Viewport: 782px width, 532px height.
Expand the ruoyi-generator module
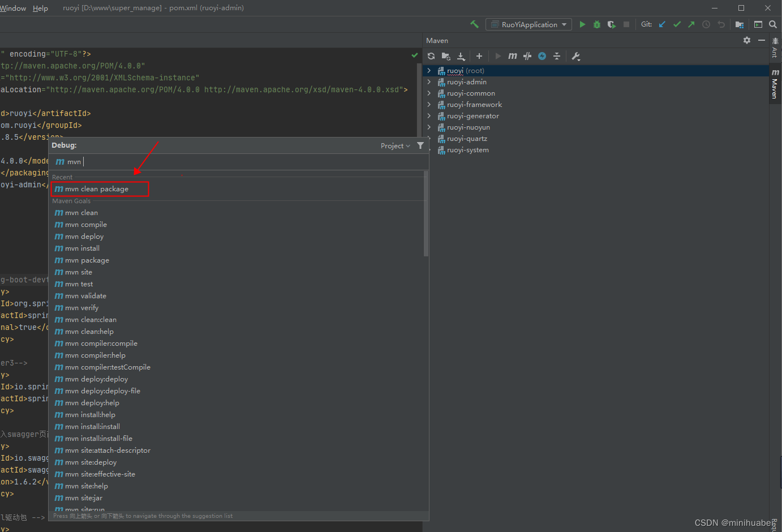click(x=429, y=116)
